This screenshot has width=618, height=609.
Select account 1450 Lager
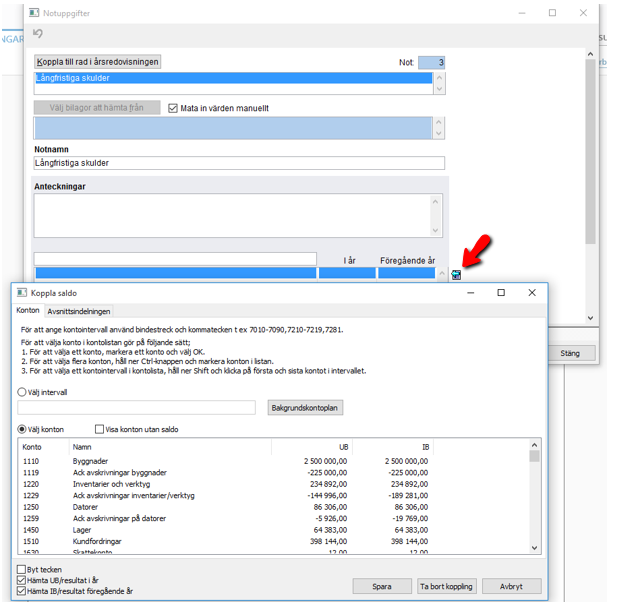click(x=225, y=530)
